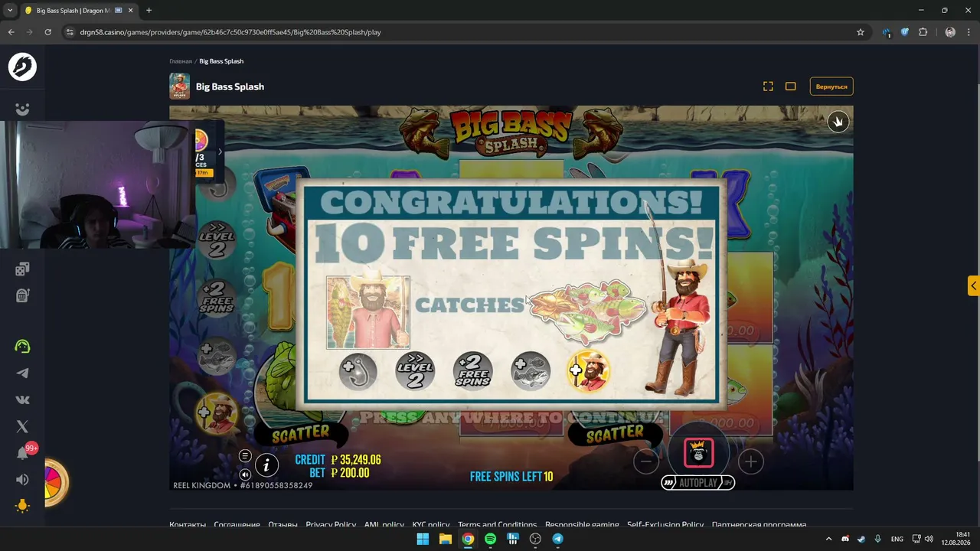This screenshot has width=980, height=551.
Task: Expand the yellow side panel tab
Action: pos(973,285)
